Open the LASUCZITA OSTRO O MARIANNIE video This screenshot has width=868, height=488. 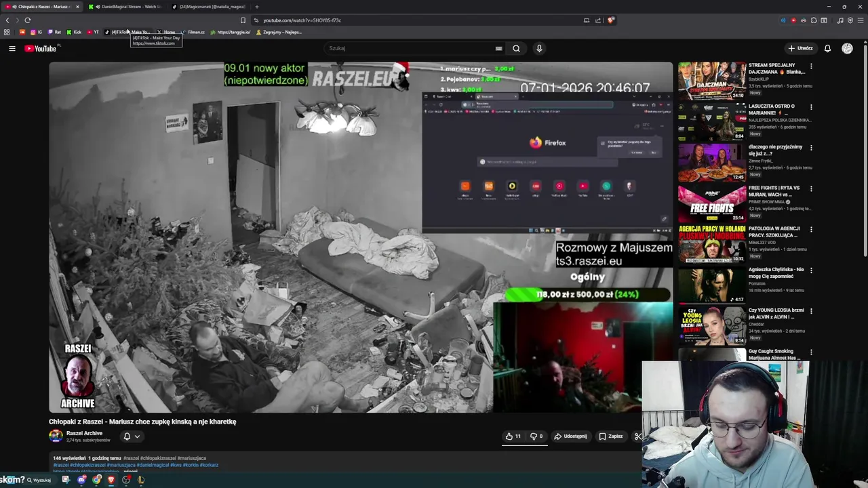point(712,121)
